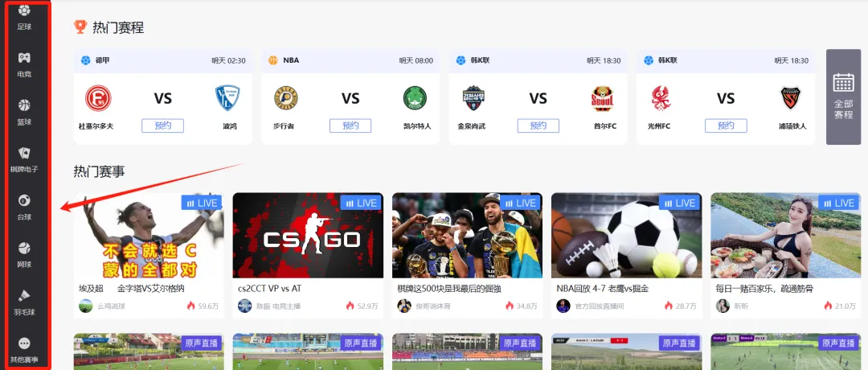Select the 台球 billiards sidebar icon
This screenshot has width=868, height=370.
click(x=24, y=200)
